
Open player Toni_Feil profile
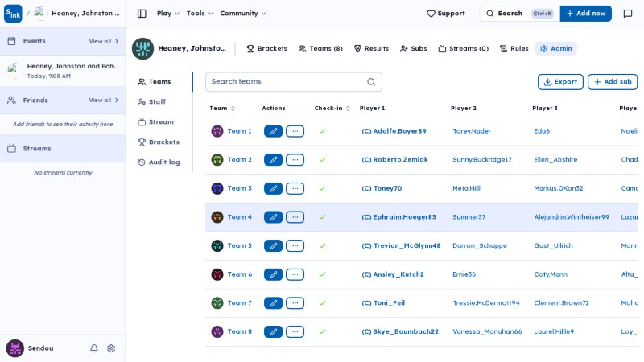click(383, 303)
